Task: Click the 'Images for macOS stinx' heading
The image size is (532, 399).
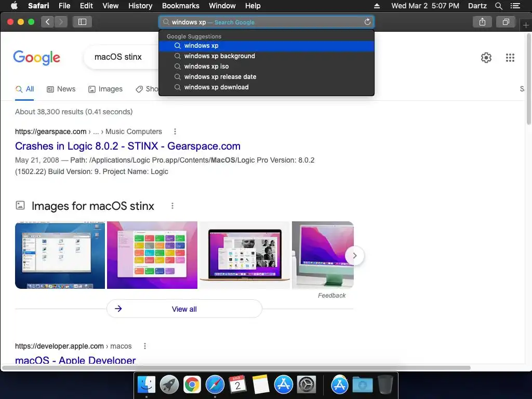Action: tap(92, 206)
